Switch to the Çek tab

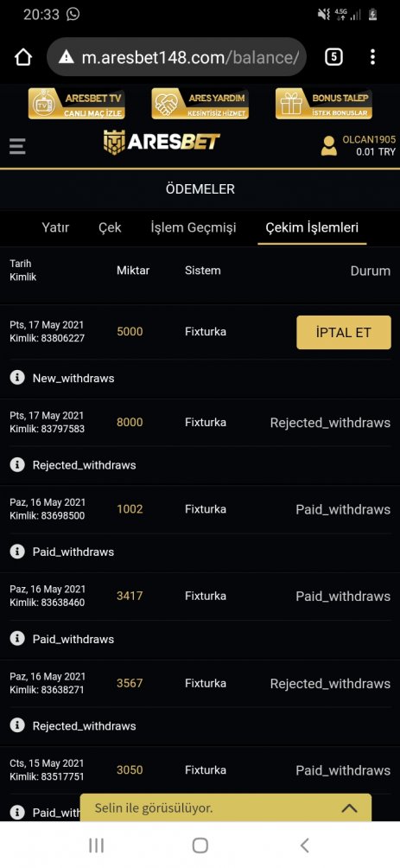coord(110,227)
